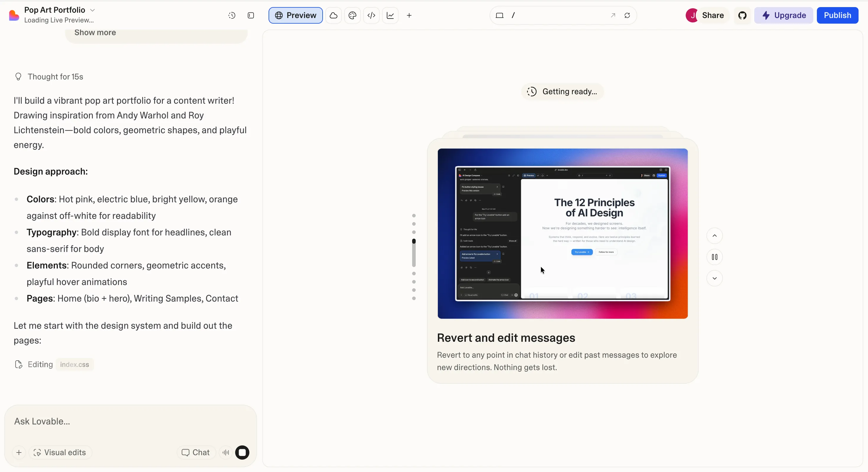Toggle the chat sidebar panel icon
This screenshot has height=472, width=868.
pos(251,15)
